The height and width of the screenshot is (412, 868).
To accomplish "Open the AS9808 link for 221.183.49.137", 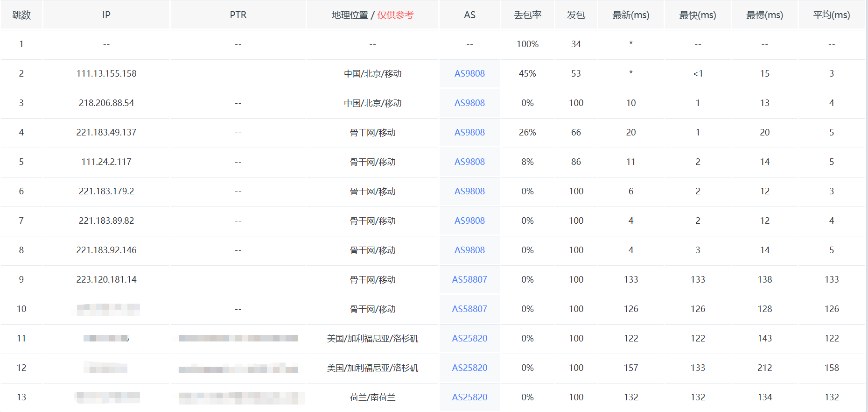I will (x=469, y=132).
